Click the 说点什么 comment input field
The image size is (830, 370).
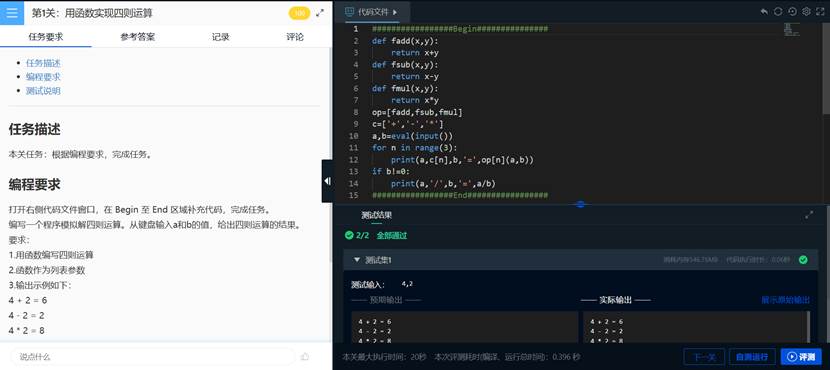(x=152, y=357)
